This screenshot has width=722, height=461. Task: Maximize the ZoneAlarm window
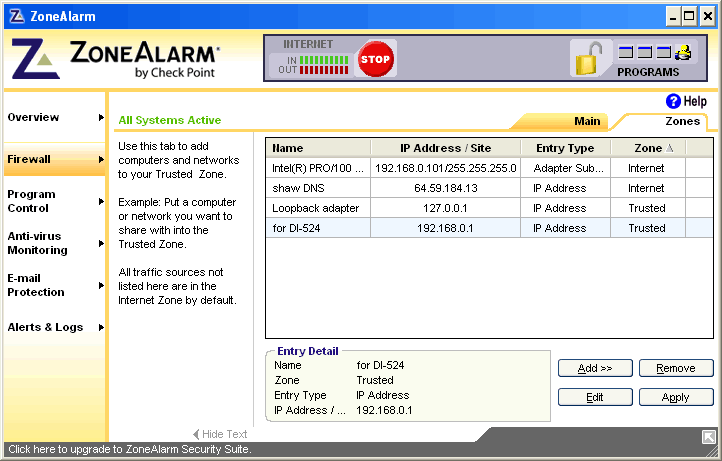(689, 17)
